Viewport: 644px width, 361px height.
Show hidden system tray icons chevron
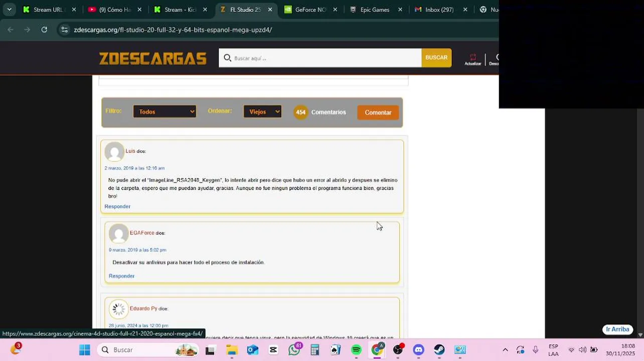pyautogui.click(x=505, y=350)
